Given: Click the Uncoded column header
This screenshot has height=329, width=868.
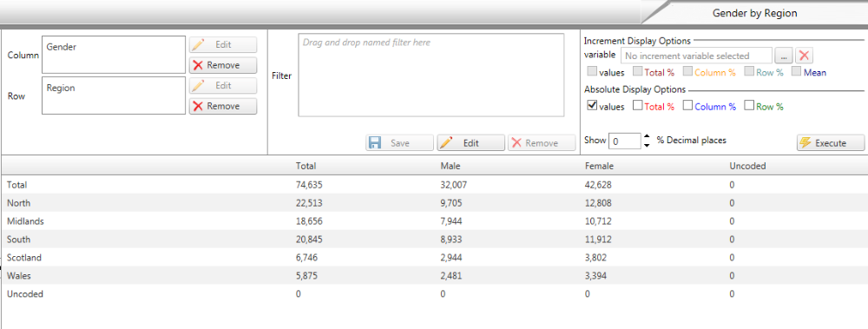Looking at the screenshot, I should pyautogui.click(x=747, y=166).
